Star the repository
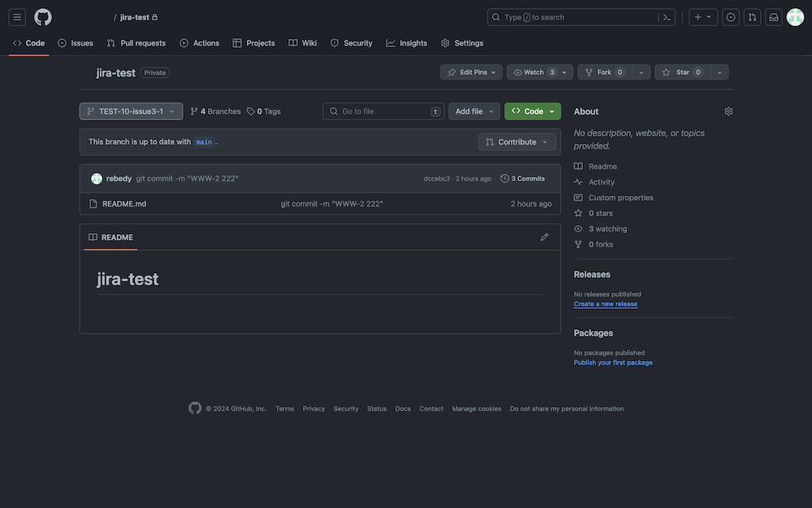 pos(683,72)
